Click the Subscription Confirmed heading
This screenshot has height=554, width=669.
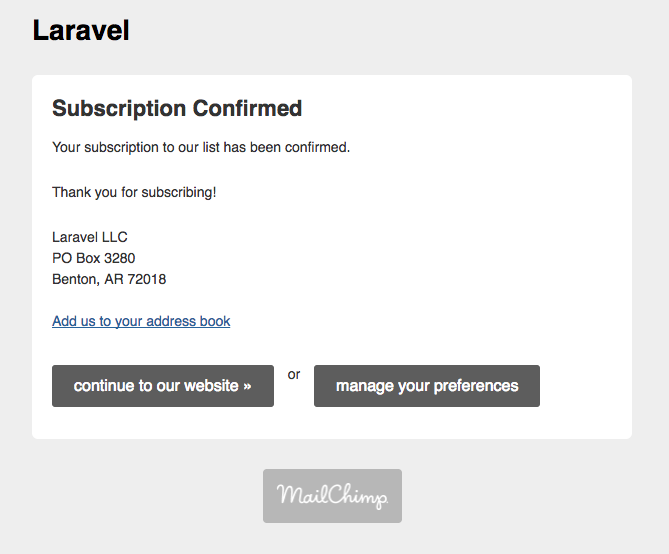[177, 108]
